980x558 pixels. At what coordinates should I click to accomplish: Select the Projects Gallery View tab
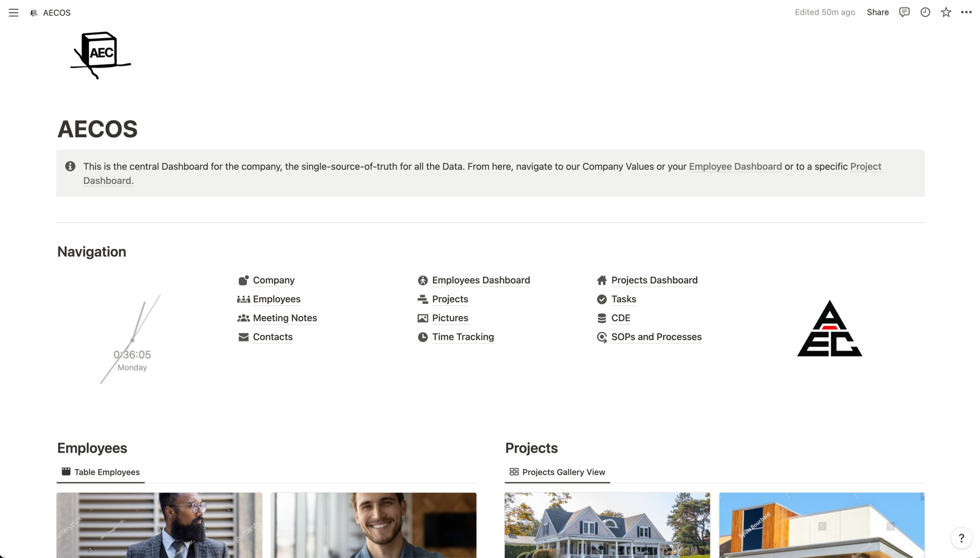click(557, 472)
